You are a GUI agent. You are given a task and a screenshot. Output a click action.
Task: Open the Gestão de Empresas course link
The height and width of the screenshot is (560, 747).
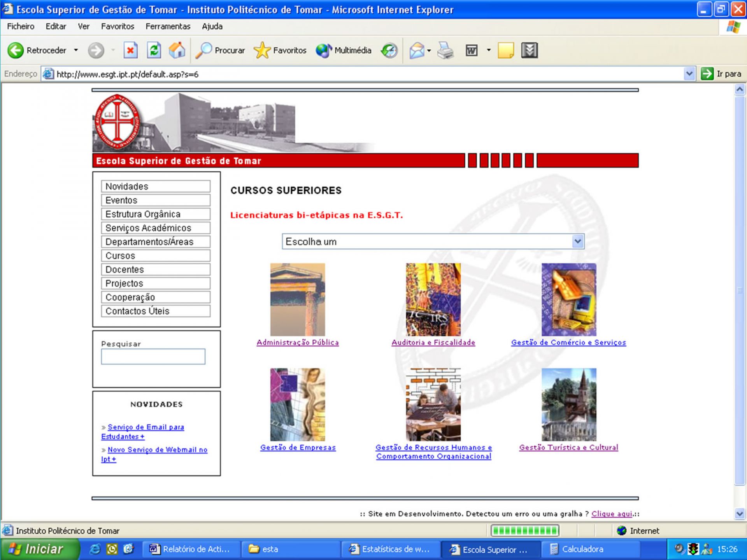pos(298,448)
